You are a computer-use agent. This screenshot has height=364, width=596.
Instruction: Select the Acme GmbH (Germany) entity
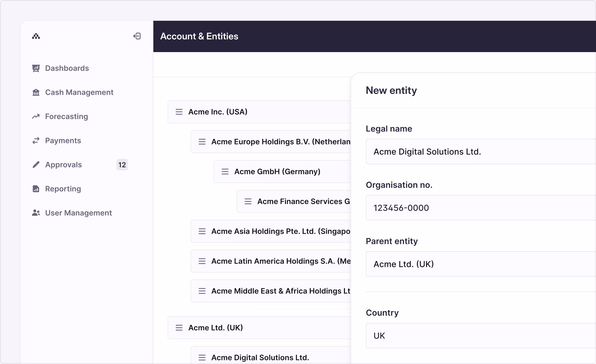pyautogui.click(x=282, y=171)
